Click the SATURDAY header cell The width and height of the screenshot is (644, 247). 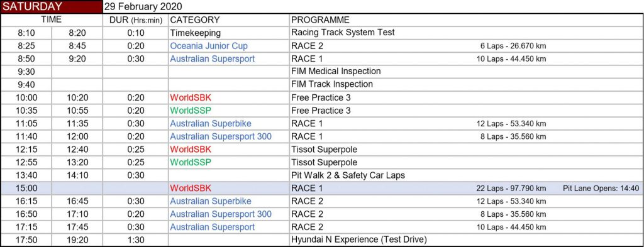(52, 7)
